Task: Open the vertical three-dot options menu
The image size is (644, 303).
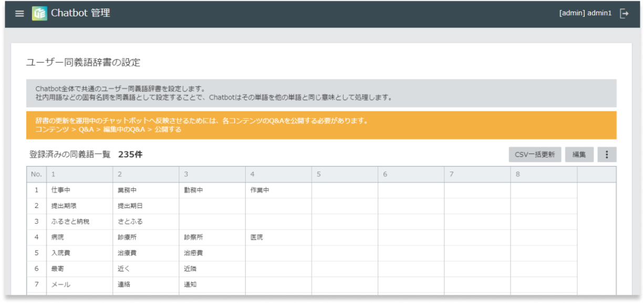Action: [x=607, y=154]
